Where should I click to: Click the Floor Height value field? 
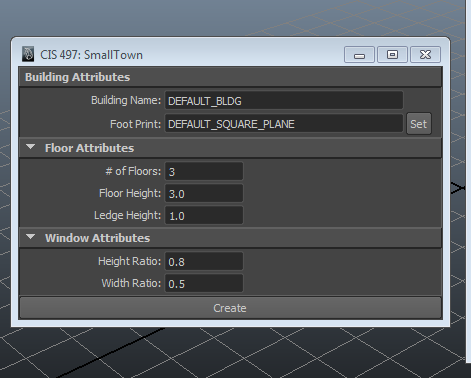pos(204,193)
